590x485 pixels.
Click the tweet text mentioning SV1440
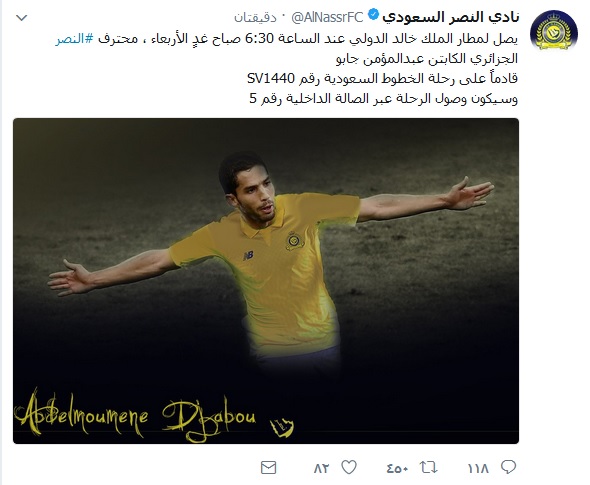[382, 78]
